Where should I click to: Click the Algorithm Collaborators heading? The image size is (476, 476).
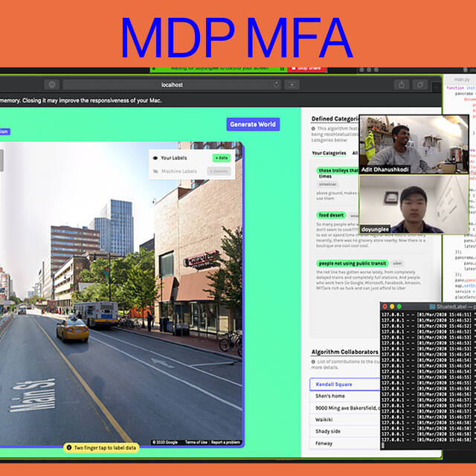(345, 352)
